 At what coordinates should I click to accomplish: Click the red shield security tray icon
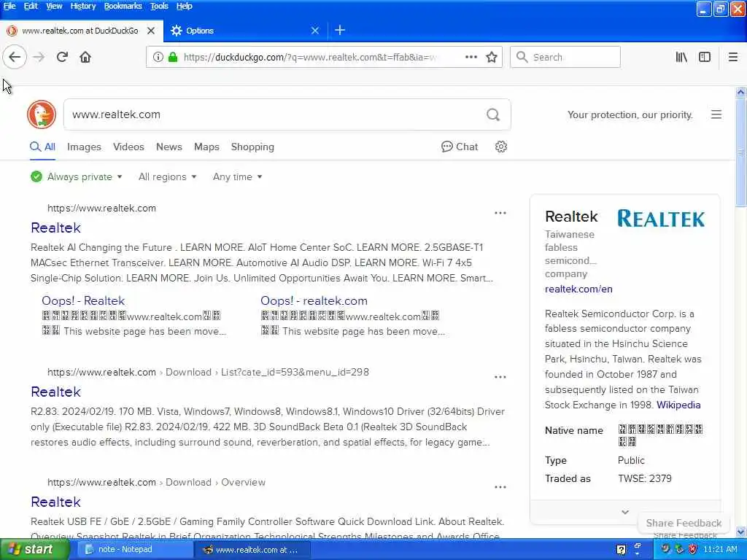693,550
